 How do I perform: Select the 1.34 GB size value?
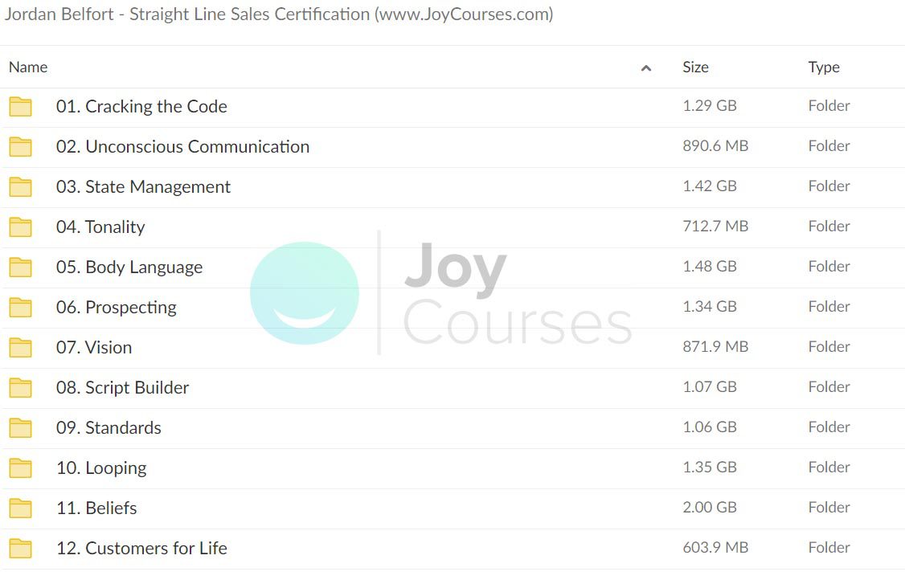click(710, 306)
